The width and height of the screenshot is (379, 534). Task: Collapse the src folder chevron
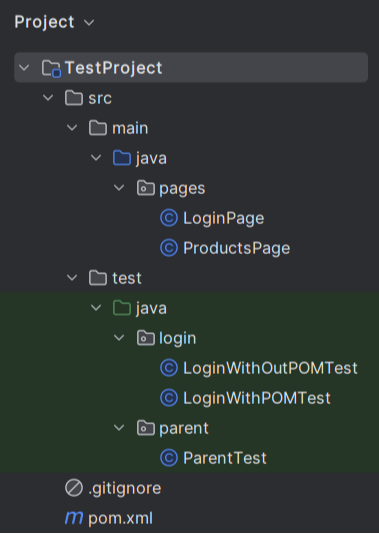click(48, 98)
